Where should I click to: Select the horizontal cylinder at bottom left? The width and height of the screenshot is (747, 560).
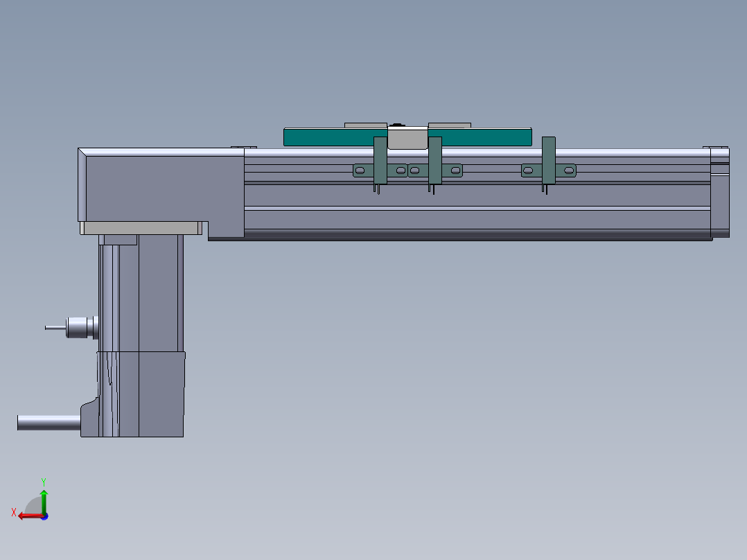coord(49,423)
